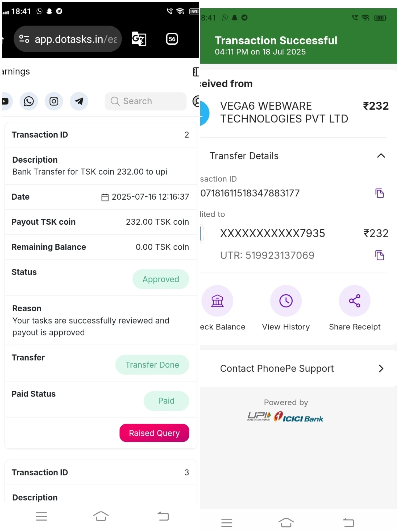This screenshot has height=532, width=399.
Task: Tap the Telegram paper plane icon
Action: pyautogui.click(x=79, y=101)
